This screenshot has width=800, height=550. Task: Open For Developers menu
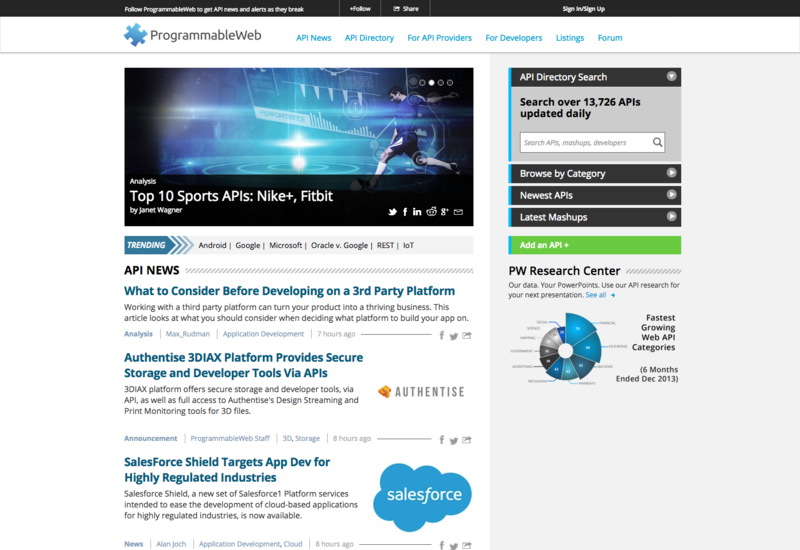514,38
